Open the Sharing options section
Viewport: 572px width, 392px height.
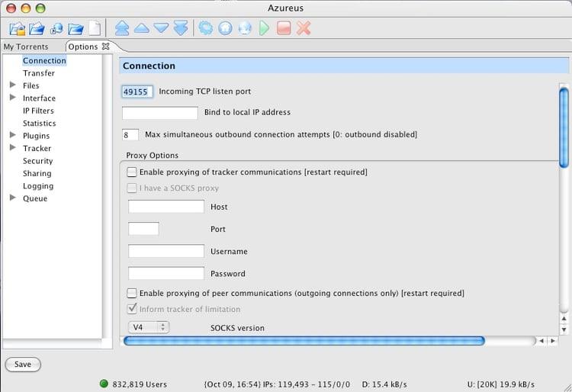click(x=37, y=173)
